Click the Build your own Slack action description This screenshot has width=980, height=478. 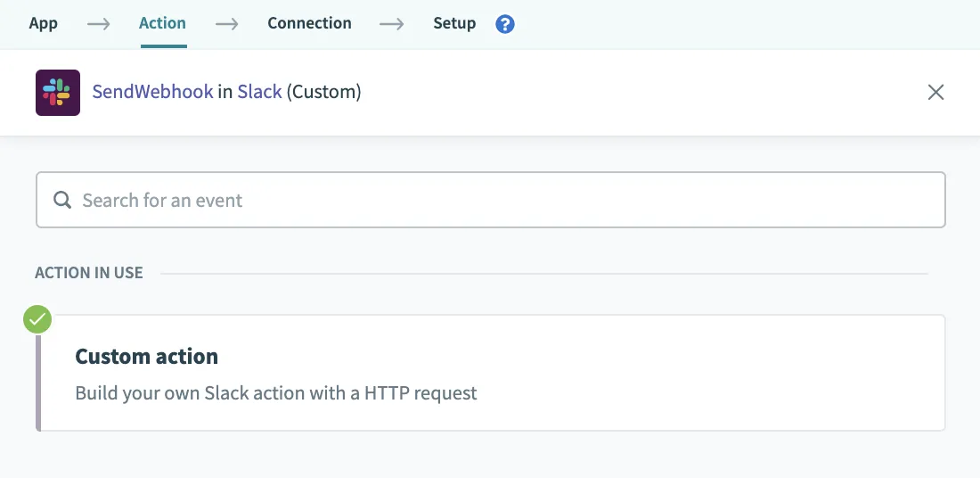(x=276, y=393)
